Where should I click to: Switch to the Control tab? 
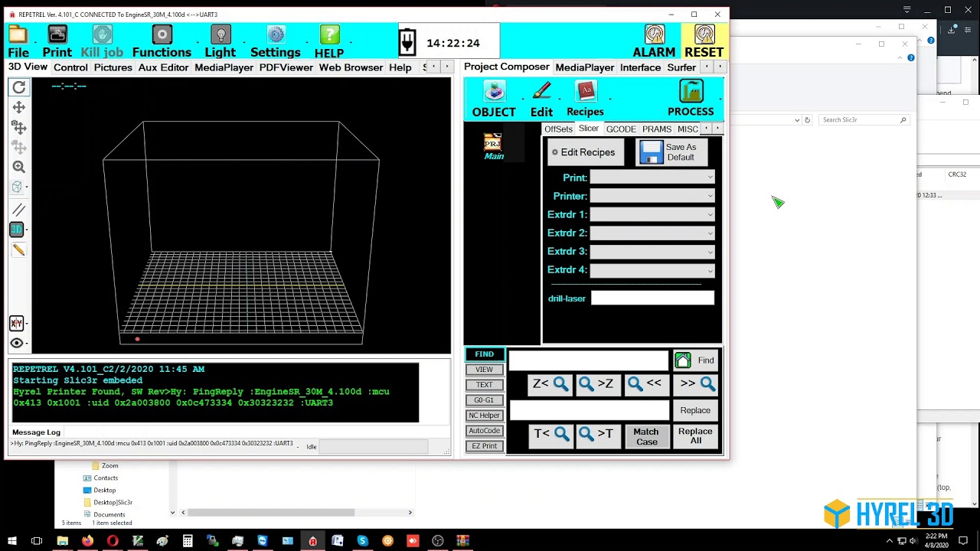pos(70,67)
